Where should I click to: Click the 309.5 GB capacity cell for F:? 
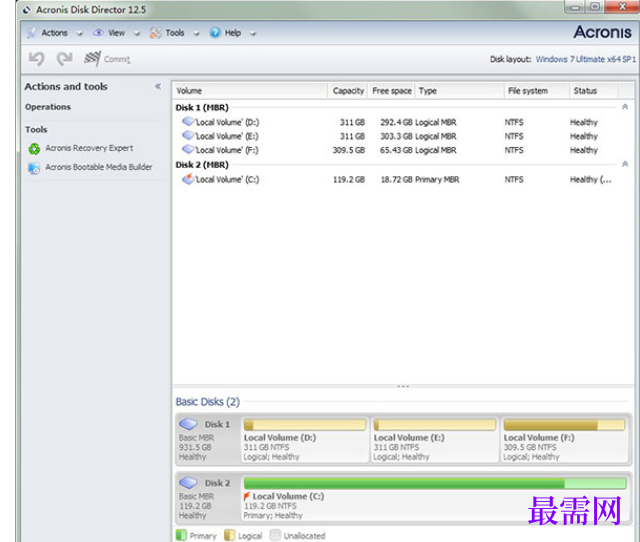point(349,150)
